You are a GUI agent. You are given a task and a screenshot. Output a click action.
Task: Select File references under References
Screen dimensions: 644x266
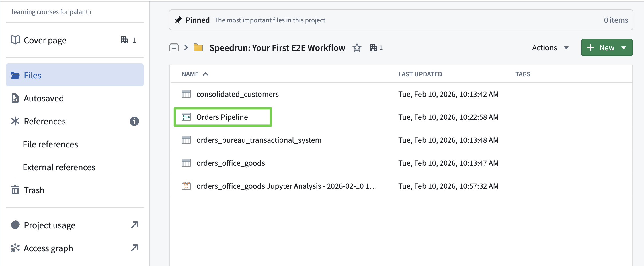[x=50, y=144]
